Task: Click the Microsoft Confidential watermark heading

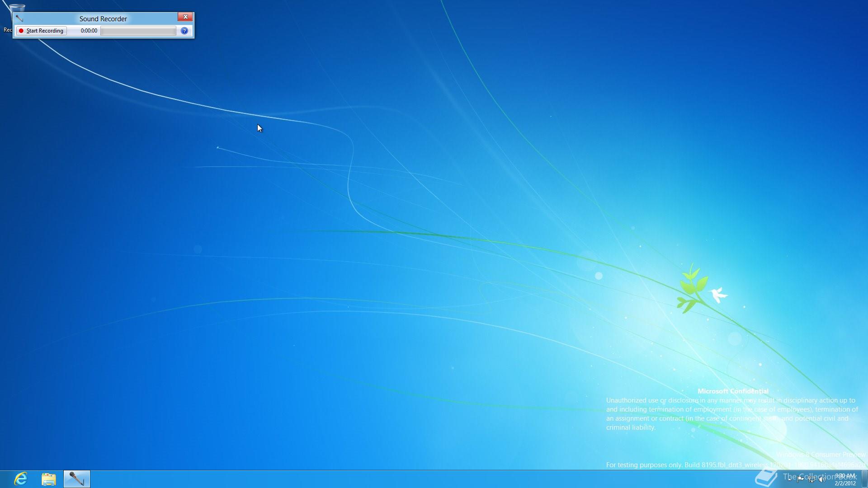Action: tap(732, 391)
